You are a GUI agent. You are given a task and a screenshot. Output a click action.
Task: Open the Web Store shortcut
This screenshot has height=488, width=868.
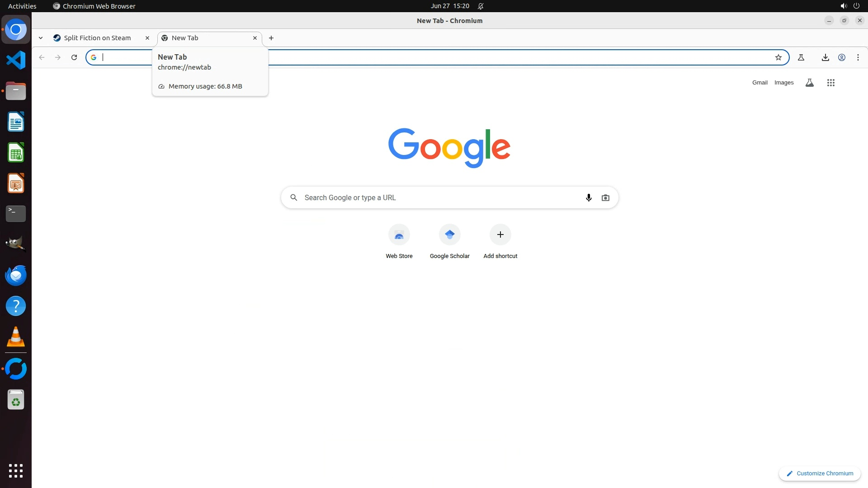(399, 235)
